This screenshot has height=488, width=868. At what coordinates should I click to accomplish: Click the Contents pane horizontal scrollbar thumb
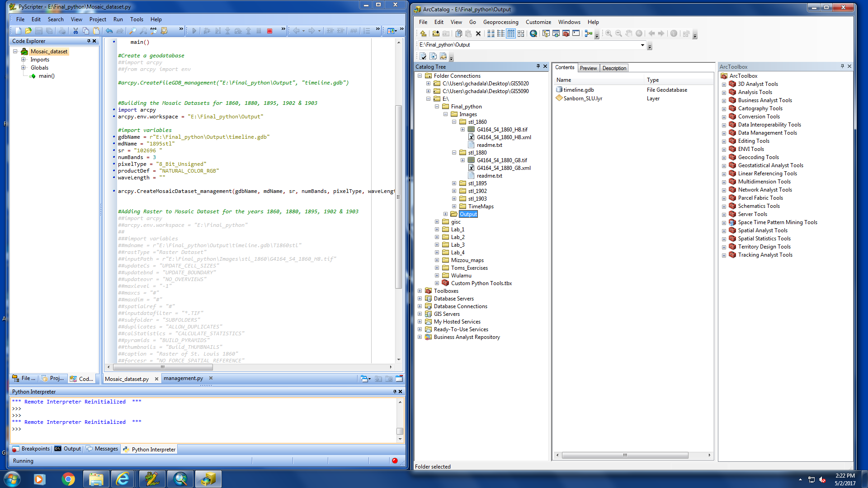coord(625,455)
